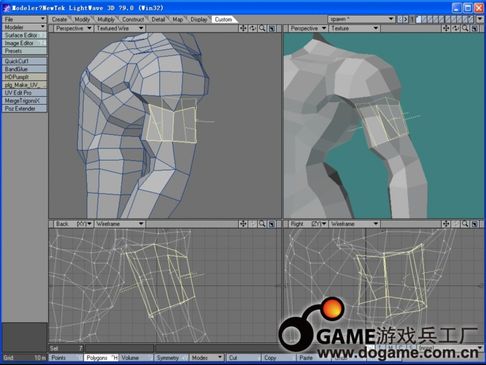Click the Presets button

tap(24, 51)
